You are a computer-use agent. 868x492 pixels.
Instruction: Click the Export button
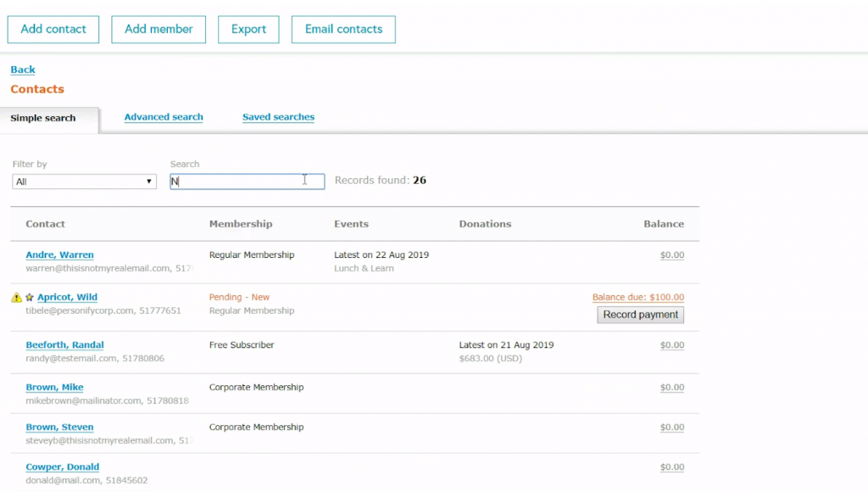coord(248,29)
